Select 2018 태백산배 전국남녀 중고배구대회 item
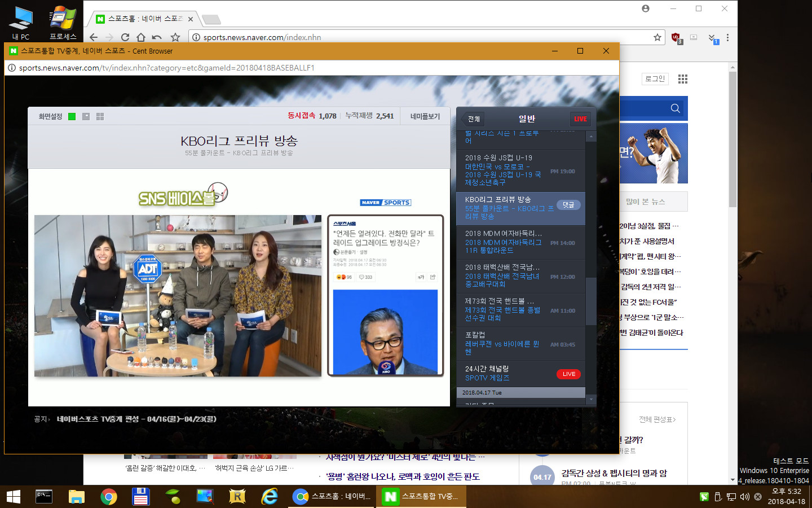 pos(520,276)
